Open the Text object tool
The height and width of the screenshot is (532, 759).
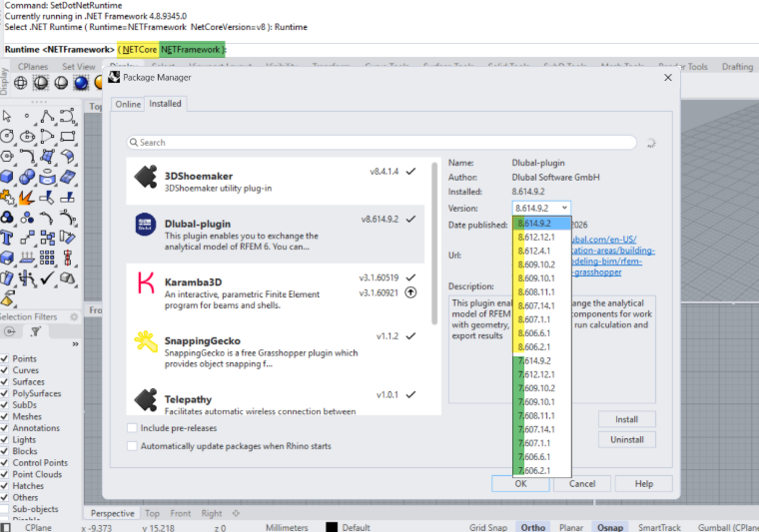coord(7,238)
